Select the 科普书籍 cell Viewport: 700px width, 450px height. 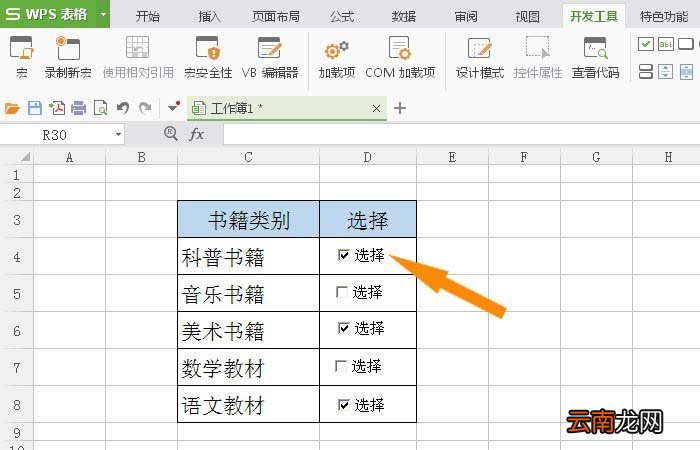tap(249, 256)
